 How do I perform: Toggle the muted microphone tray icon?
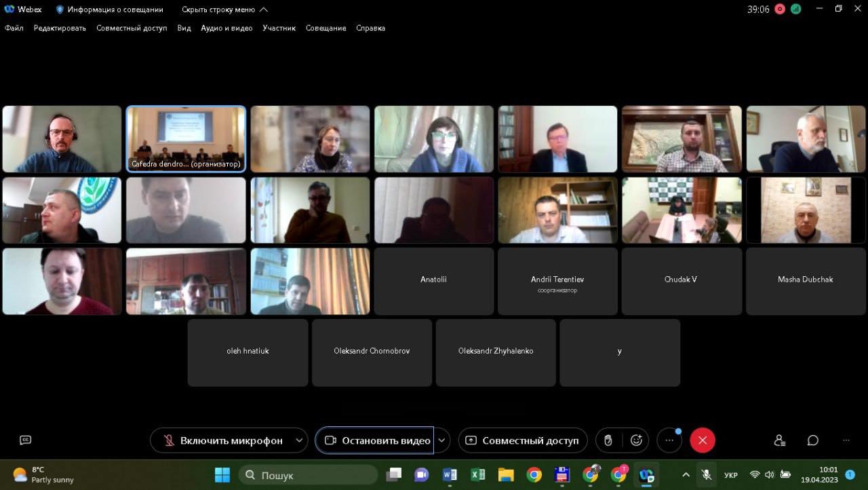pyautogui.click(x=707, y=474)
